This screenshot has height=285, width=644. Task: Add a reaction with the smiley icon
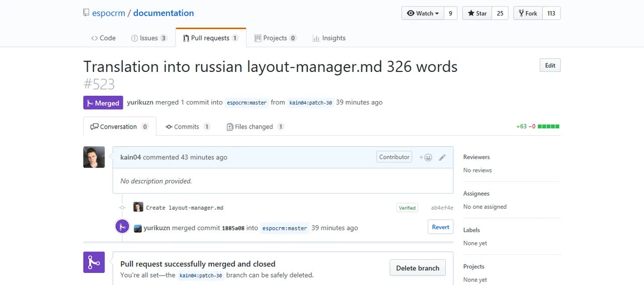point(426,157)
